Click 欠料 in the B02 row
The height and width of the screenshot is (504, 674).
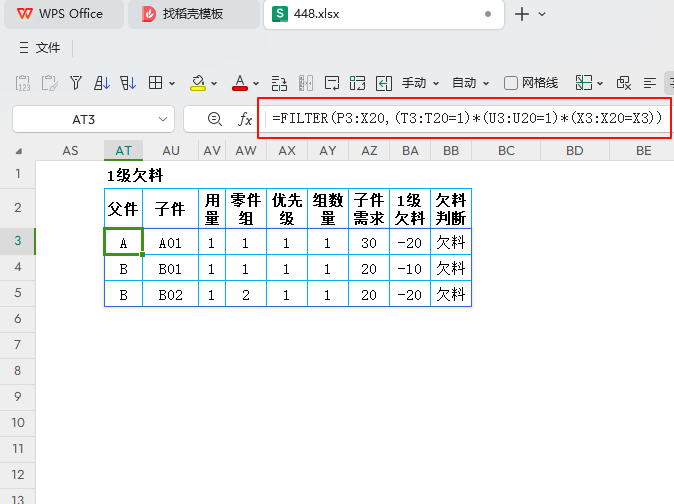point(451,295)
